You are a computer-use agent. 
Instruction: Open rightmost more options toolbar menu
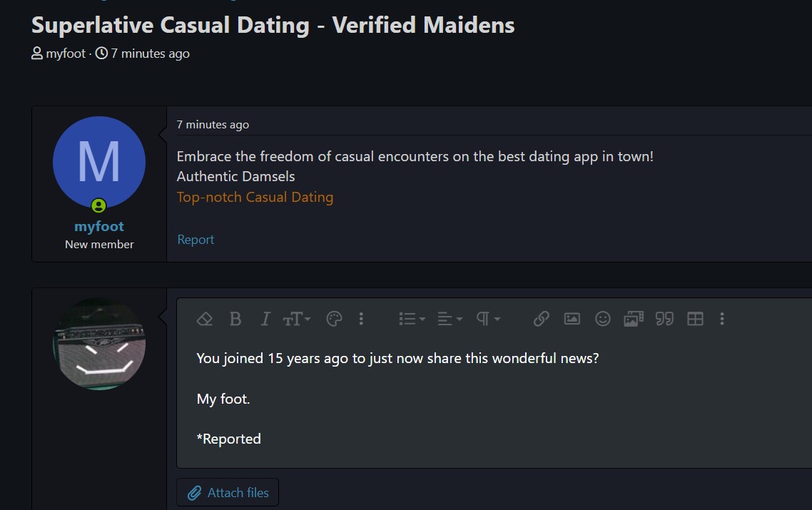722,319
